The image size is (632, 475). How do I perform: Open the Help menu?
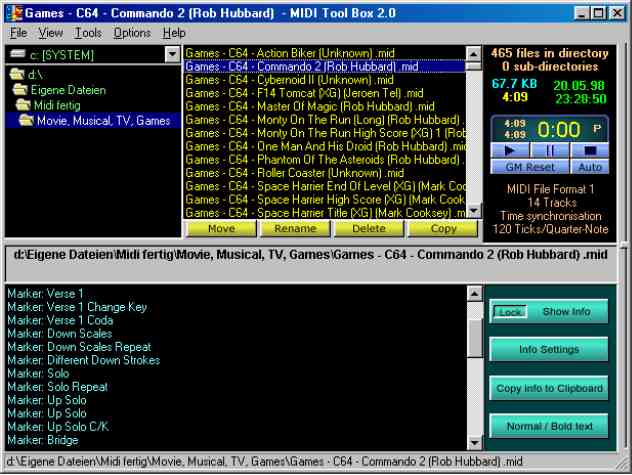point(174,33)
